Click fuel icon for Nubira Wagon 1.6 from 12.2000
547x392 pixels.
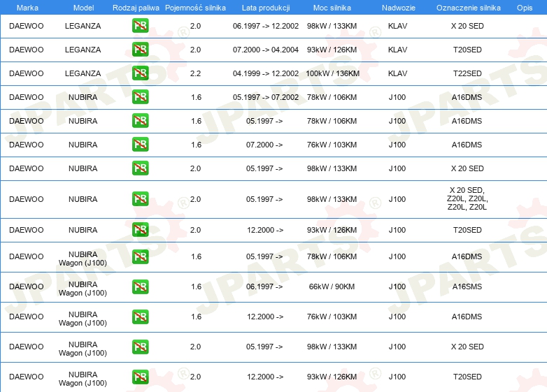[x=140, y=317]
